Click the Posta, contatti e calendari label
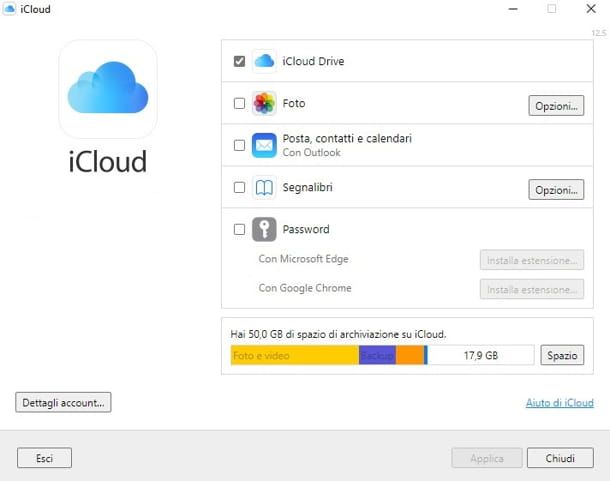 (347, 138)
